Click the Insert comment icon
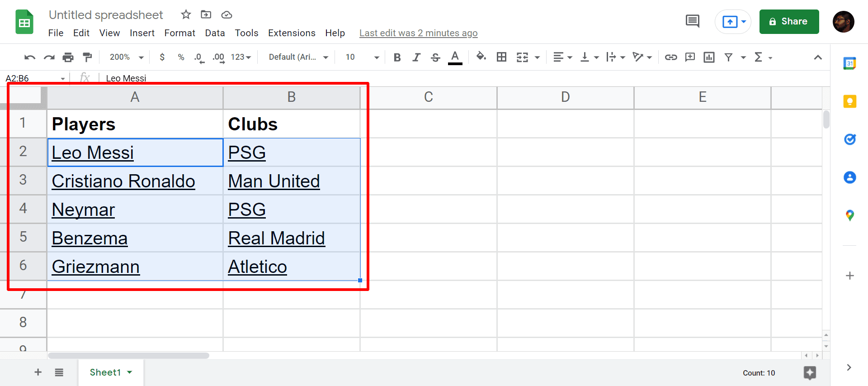868x386 pixels. click(690, 57)
